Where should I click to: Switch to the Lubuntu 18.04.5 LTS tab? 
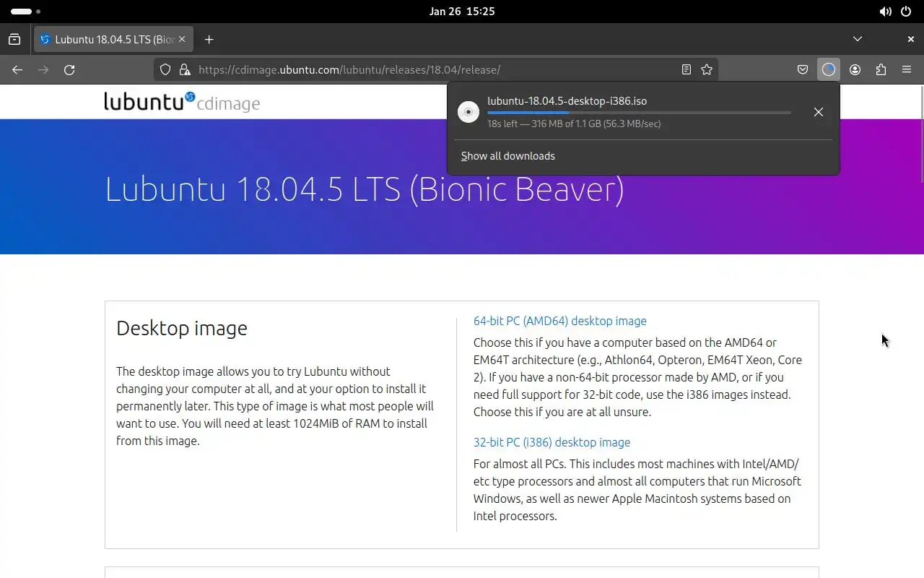click(113, 39)
